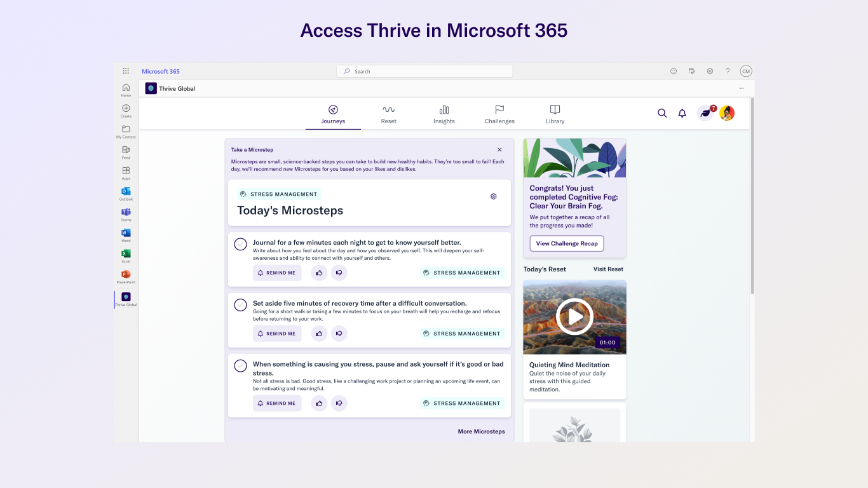Check off the pause and ask microstep circle
This screenshot has width=868, height=488.
point(240,366)
